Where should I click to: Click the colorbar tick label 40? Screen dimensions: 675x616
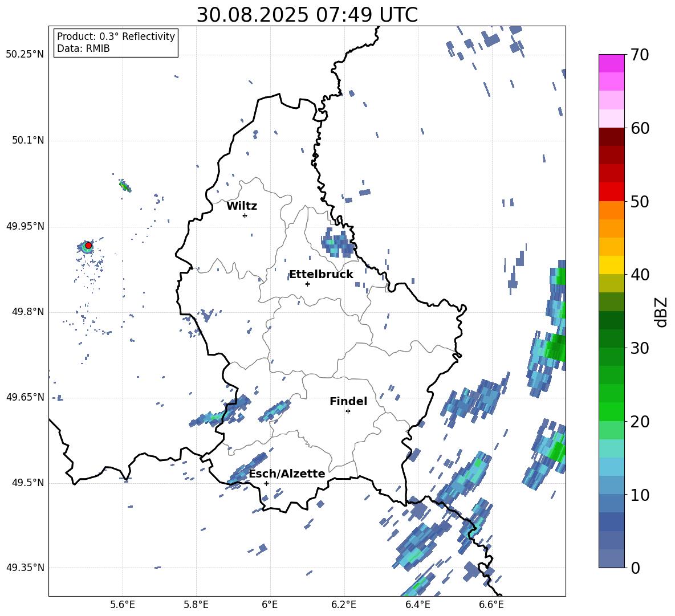pos(640,275)
